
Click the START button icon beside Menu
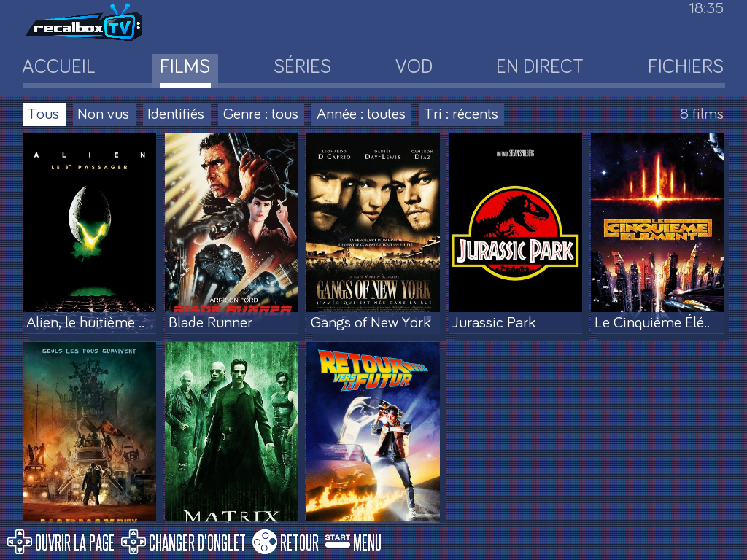pos(338,540)
